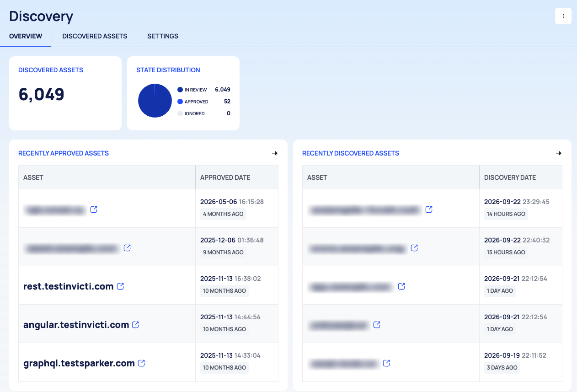Open the three-dot options menu
Image resolution: width=577 pixels, height=392 pixels.
(x=563, y=16)
